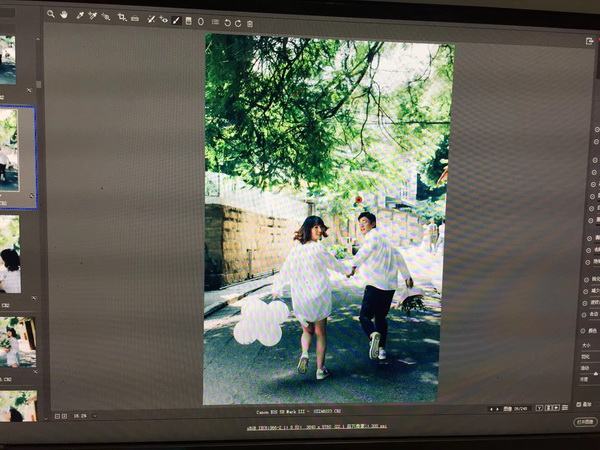This screenshot has width=600, height=450.
Task: Click the 流动 flow slider handle
Action: (595, 373)
